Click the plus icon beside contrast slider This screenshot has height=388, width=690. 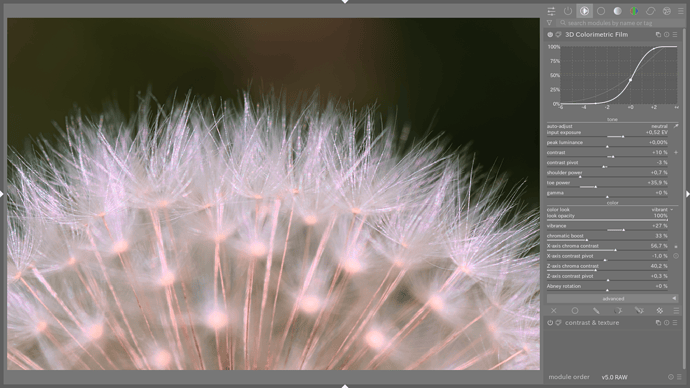[x=676, y=153]
